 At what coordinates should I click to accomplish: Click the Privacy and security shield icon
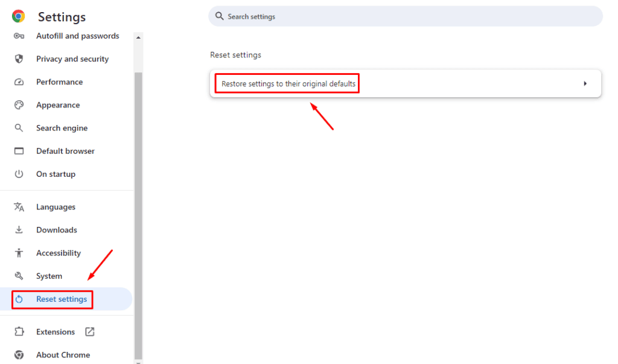(x=19, y=59)
